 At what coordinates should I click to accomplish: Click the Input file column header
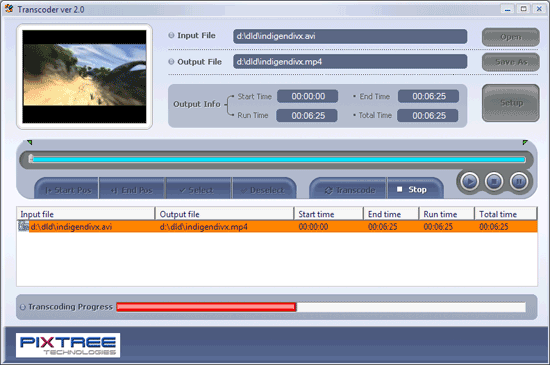tap(86, 214)
